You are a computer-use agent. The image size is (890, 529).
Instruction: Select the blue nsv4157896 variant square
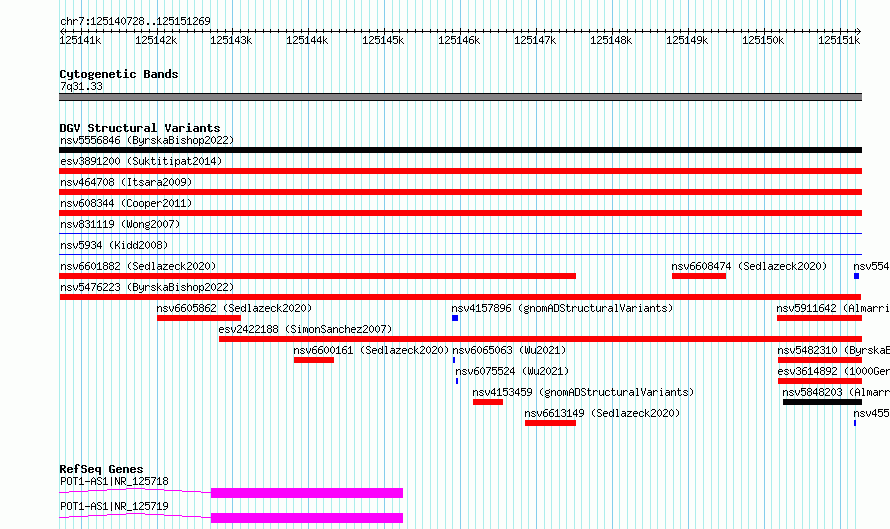455,318
